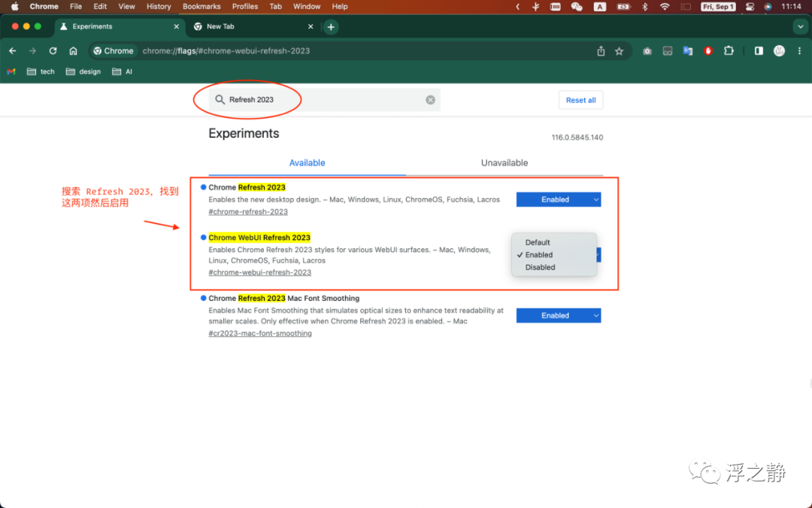Viewport: 812px width, 508px height.
Task: Open the tech bookmarks folder
Action: (x=41, y=71)
